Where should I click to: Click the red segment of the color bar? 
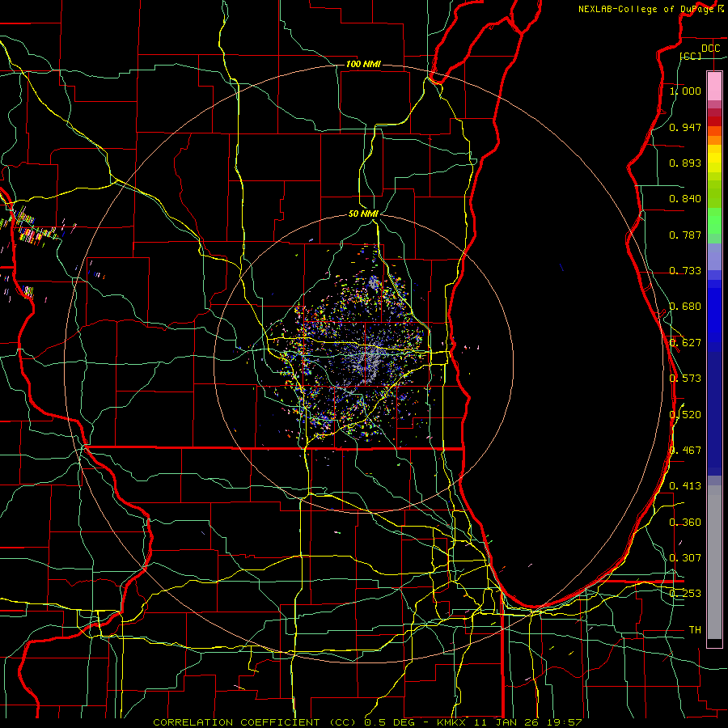point(714,121)
